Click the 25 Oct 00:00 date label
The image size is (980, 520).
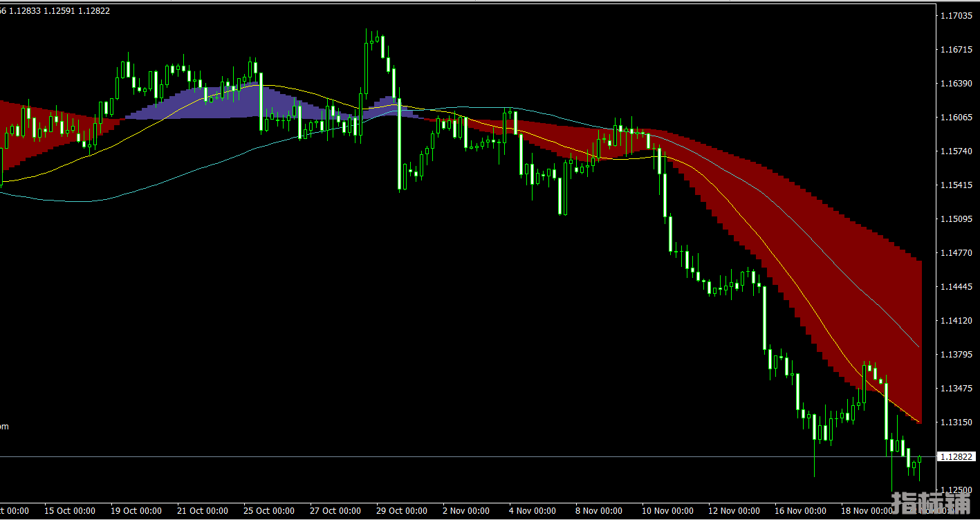click(269, 511)
